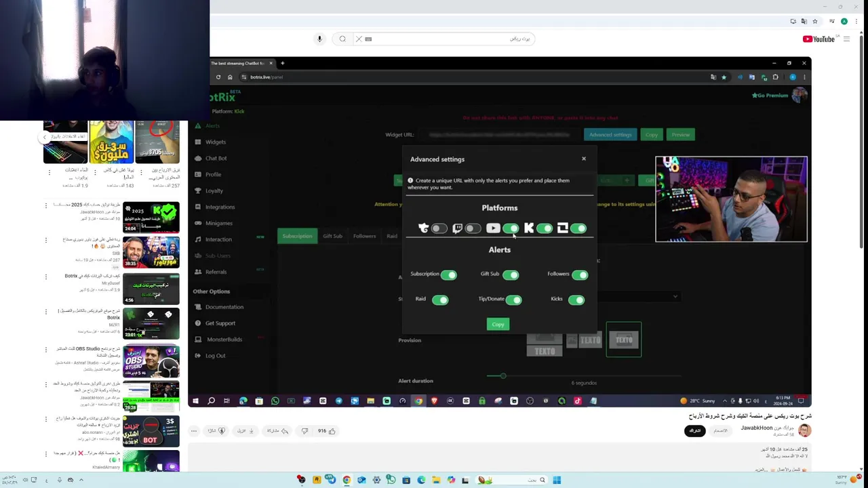Toggle the Gift Sub alert switch
868x488 pixels.
(x=511, y=274)
